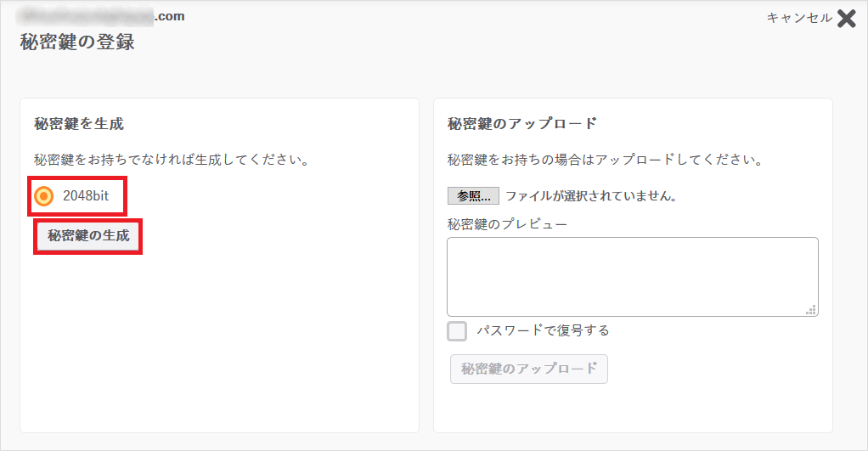Screen dimensions: 868x451
Task: Focus the 秘密鍵のプレビュー text area
Action: click(x=632, y=277)
